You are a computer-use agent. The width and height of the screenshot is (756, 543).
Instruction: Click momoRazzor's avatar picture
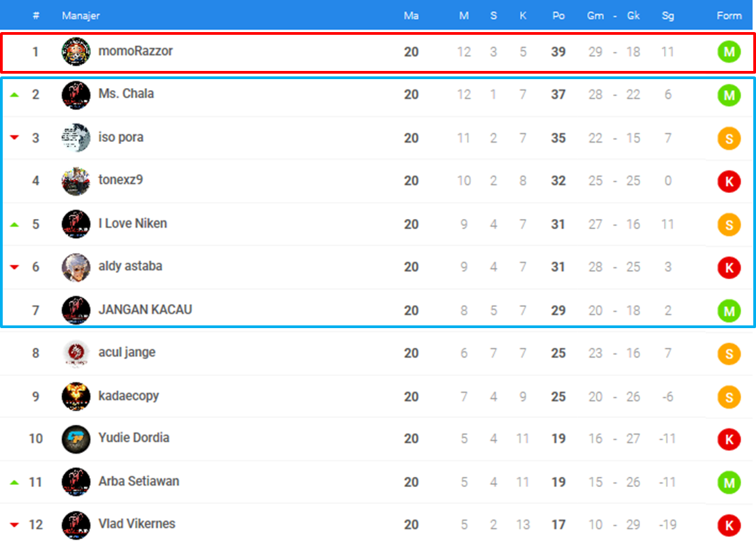tap(76, 51)
